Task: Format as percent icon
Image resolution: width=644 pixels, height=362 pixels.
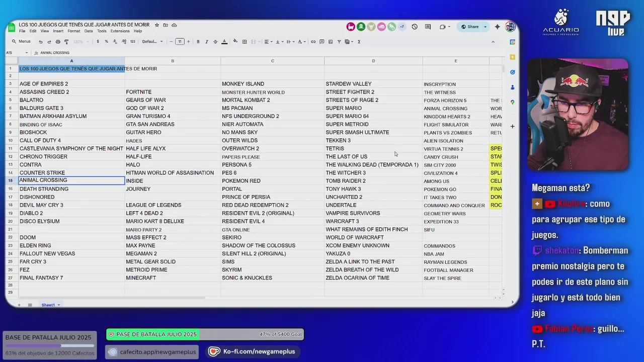Action: (x=106, y=42)
